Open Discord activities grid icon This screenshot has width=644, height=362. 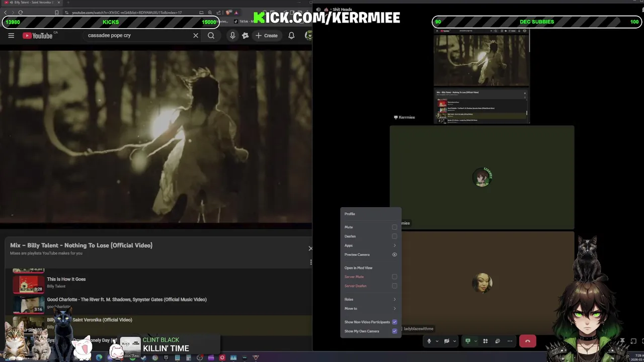click(x=486, y=341)
